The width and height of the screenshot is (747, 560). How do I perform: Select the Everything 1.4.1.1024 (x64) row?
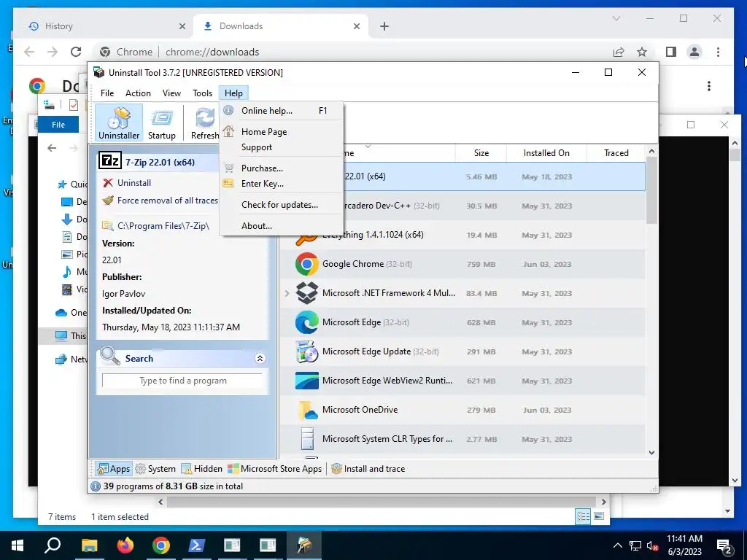pyautogui.click(x=462, y=235)
